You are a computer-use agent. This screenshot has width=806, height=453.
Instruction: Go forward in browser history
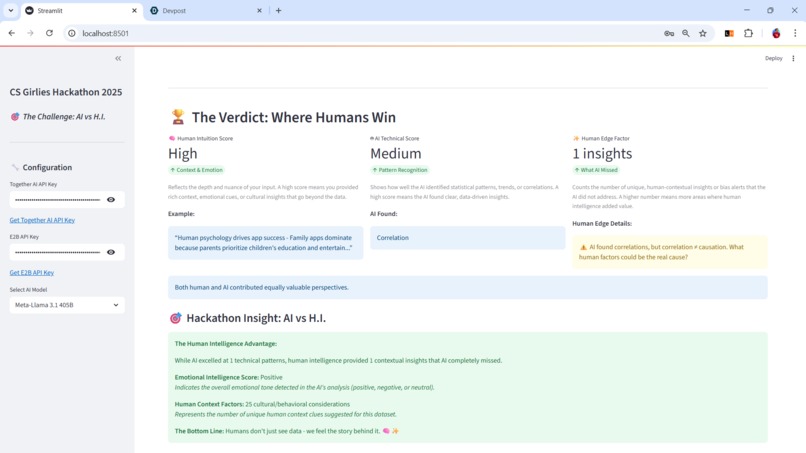coord(30,33)
